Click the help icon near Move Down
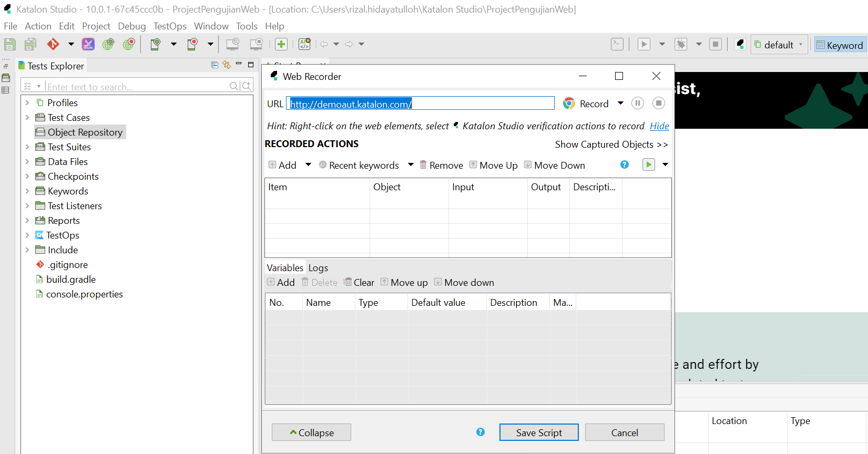Screen dimensions: 868x454 click(x=625, y=164)
